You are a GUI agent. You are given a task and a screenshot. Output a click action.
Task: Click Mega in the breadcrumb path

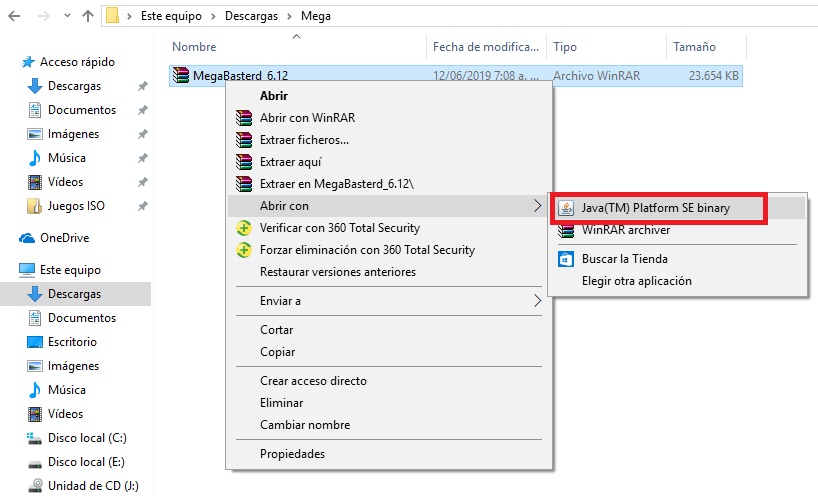click(x=316, y=16)
